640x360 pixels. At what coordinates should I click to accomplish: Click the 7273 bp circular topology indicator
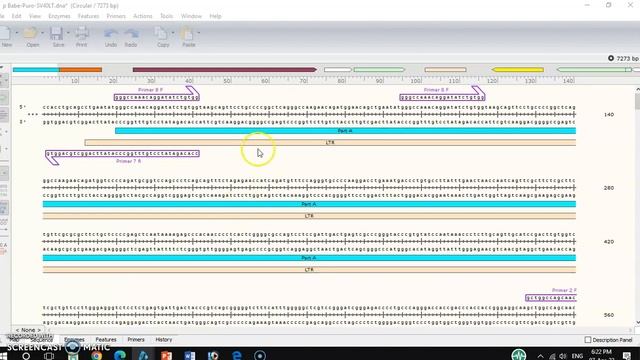(622, 58)
